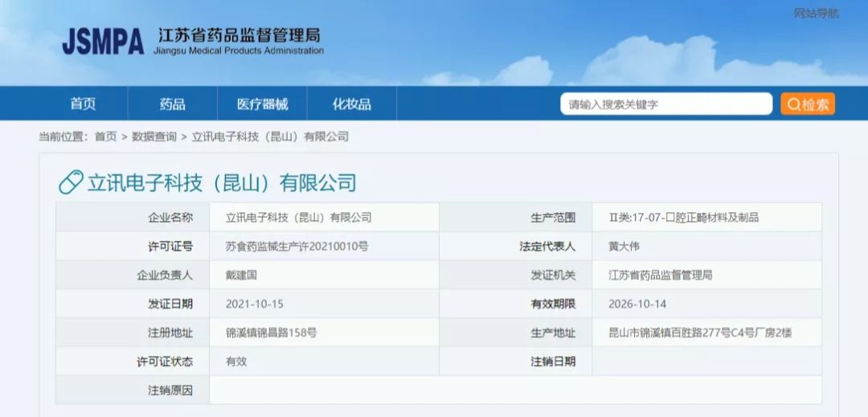868x417 pixels.
Task: Click the 有效期限 date 2026-10-14
Action: [x=638, y=305]
